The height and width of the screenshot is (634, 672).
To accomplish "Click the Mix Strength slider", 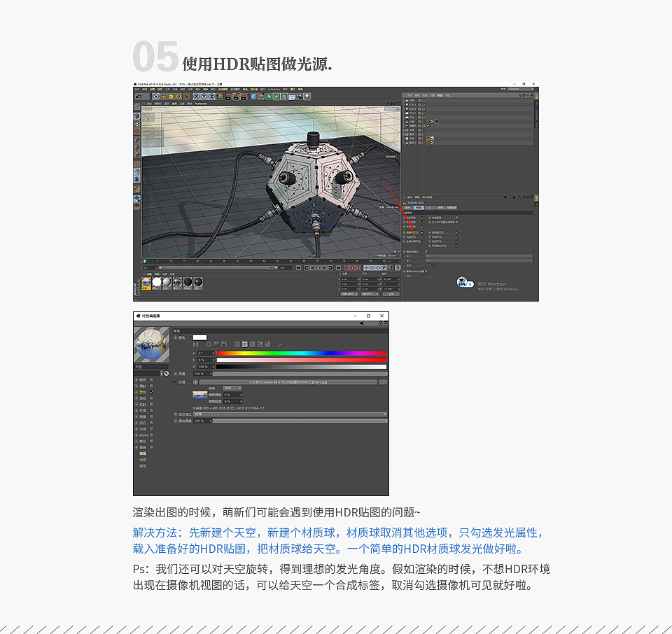I will coord(299,421).
